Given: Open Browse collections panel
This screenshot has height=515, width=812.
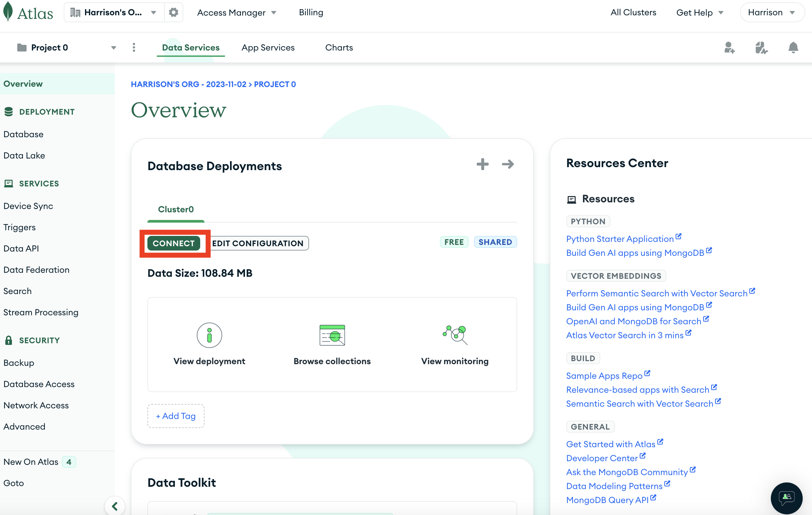Looking at the screenshot, I should [x=332, y=344].
